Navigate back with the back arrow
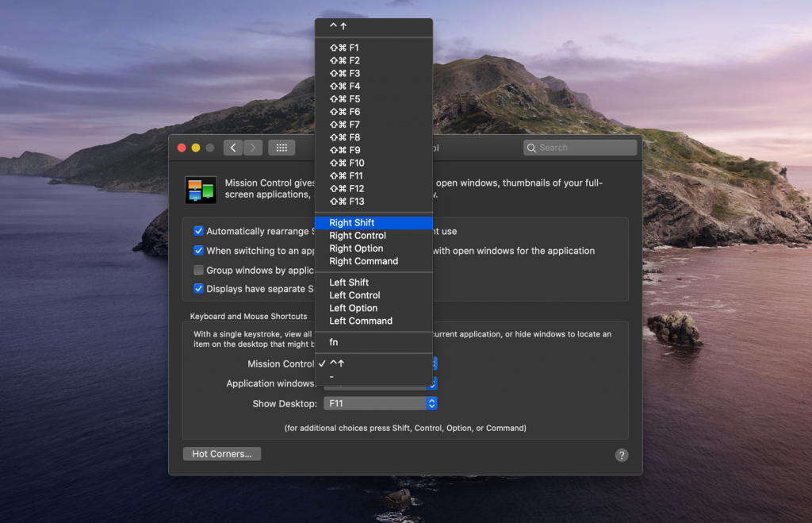 [x=232, y=147]
